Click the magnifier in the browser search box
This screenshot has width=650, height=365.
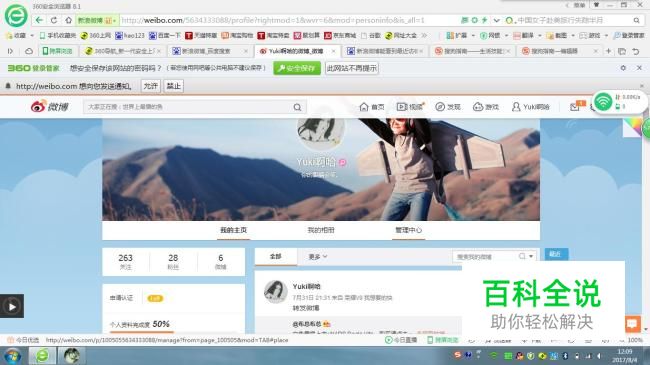pyautogui.click(x=636, y=20)
